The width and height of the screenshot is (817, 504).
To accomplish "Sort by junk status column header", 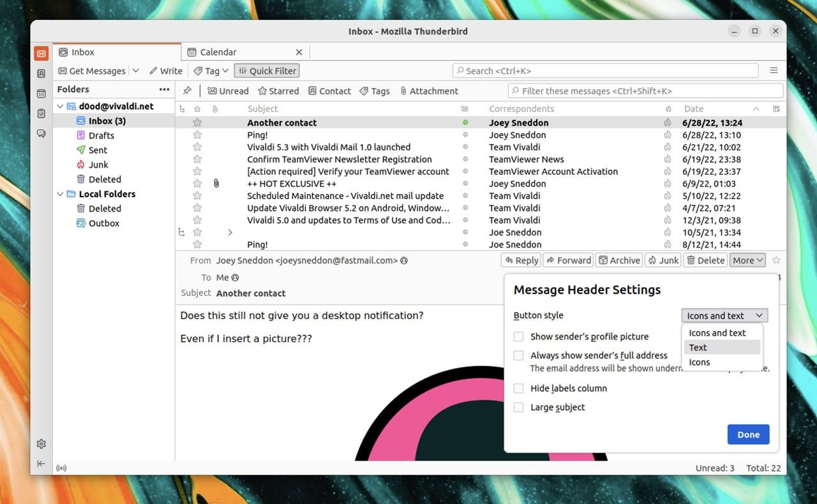I will [x=668, y=109].
